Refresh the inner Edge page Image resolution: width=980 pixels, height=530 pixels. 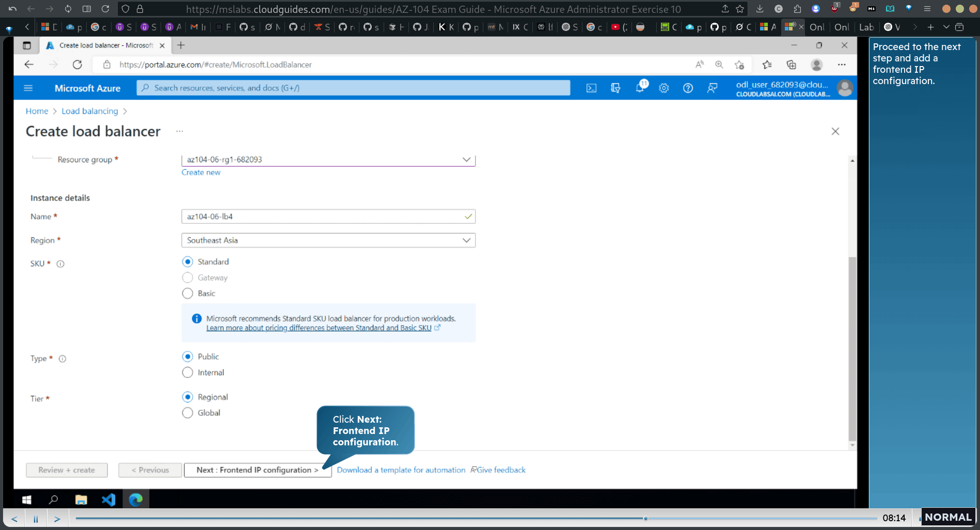(x=77, y=65)
